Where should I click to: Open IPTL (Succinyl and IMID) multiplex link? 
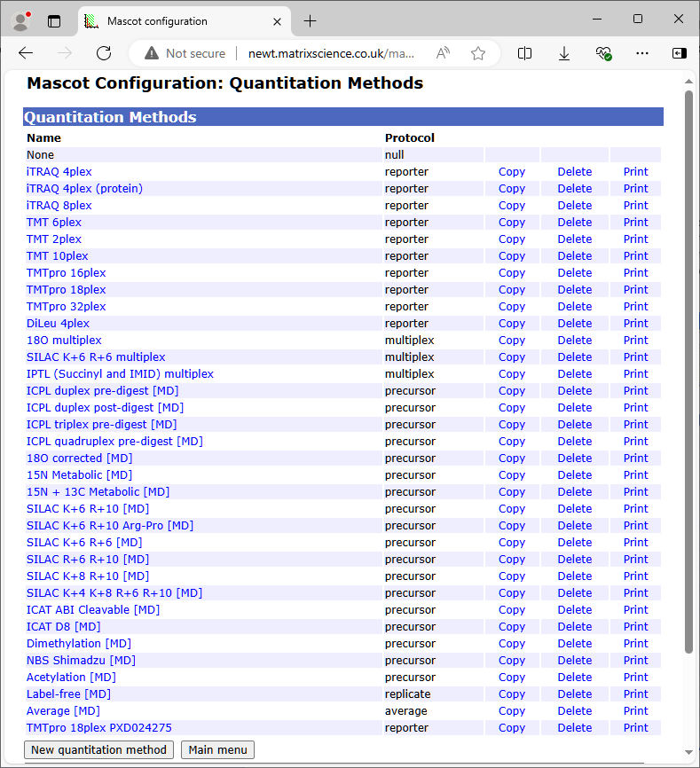120,374
